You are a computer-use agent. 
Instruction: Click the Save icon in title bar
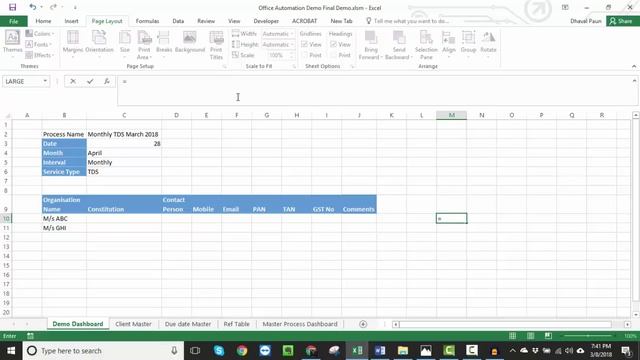(x=12, y=7)
